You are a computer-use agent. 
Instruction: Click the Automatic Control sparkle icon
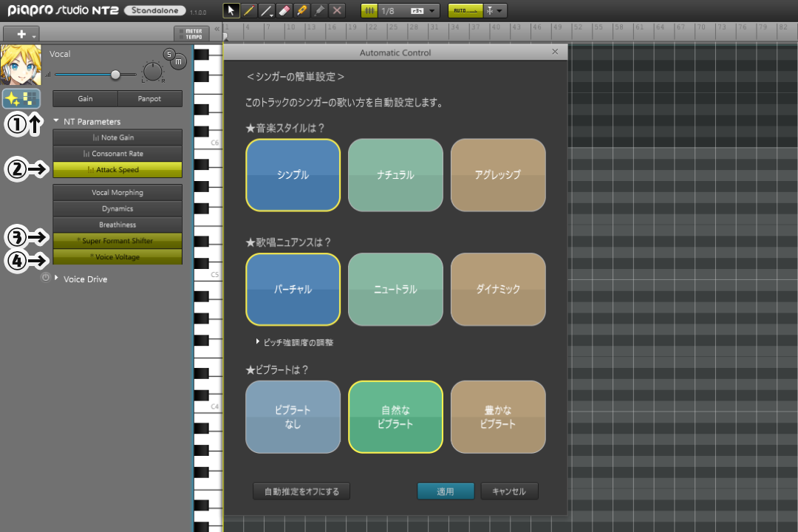pyautogui.click(x=21, y=99)
